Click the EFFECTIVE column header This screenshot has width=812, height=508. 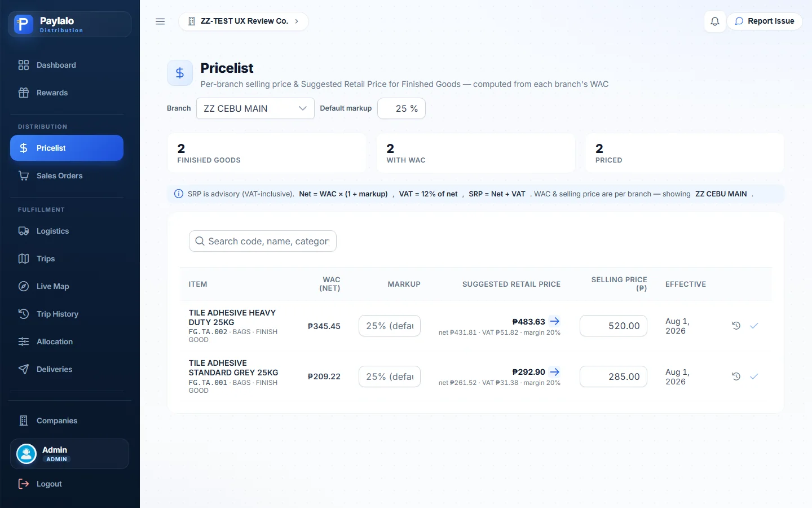coord(686,284)
